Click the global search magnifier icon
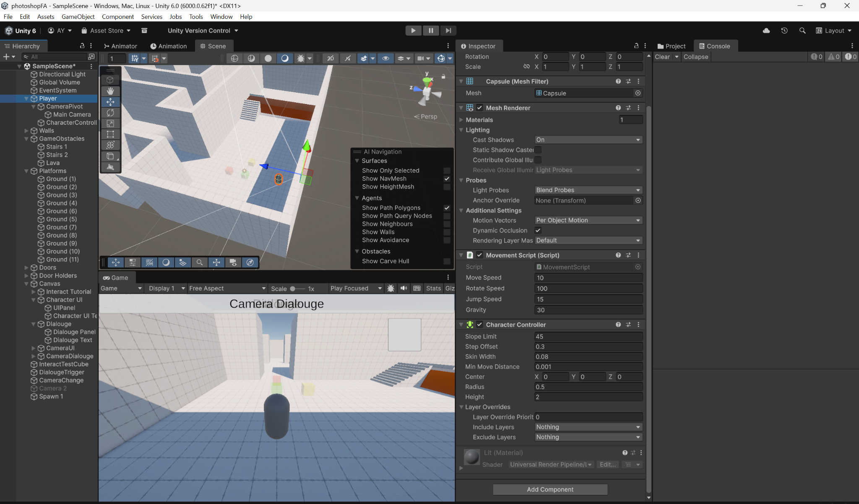The width and height of the screenshot is (859, 504). pos(802,31)
